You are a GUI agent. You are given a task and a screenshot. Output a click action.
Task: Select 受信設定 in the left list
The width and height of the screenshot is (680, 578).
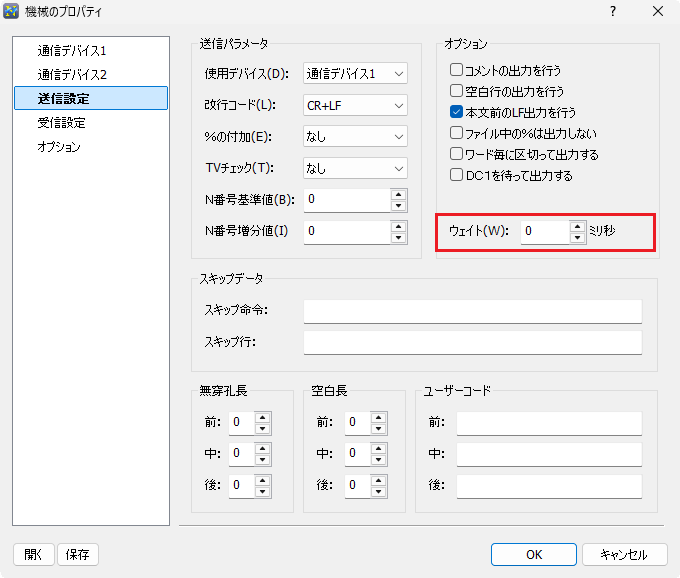point(62,123)
